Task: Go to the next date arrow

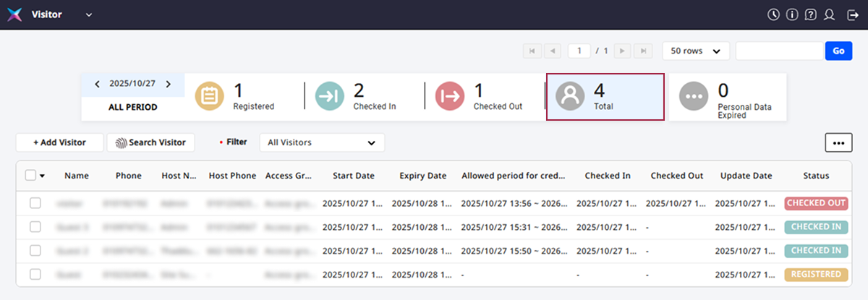Action: tap(169, 84)
